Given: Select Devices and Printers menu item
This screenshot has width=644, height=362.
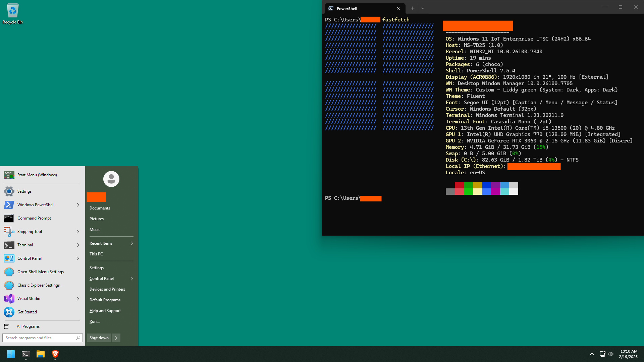Looking at the screenshot, I should click(x=107, y=289).
